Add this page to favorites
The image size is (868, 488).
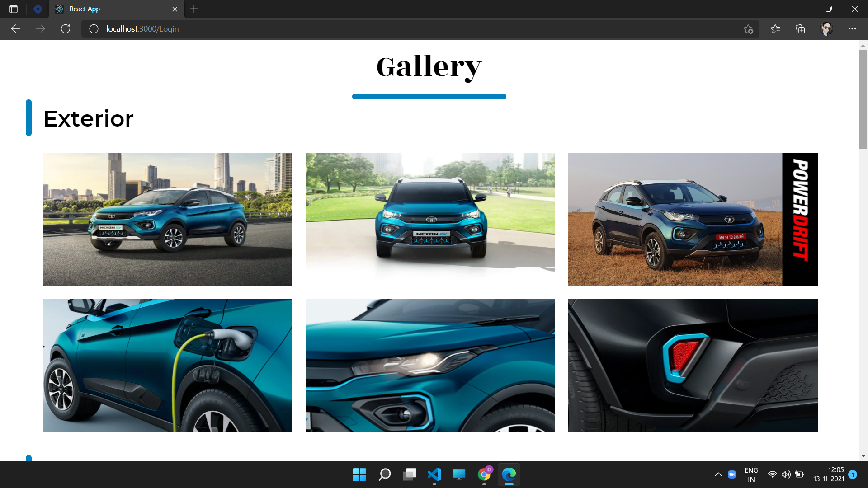(x=748, y=29)
